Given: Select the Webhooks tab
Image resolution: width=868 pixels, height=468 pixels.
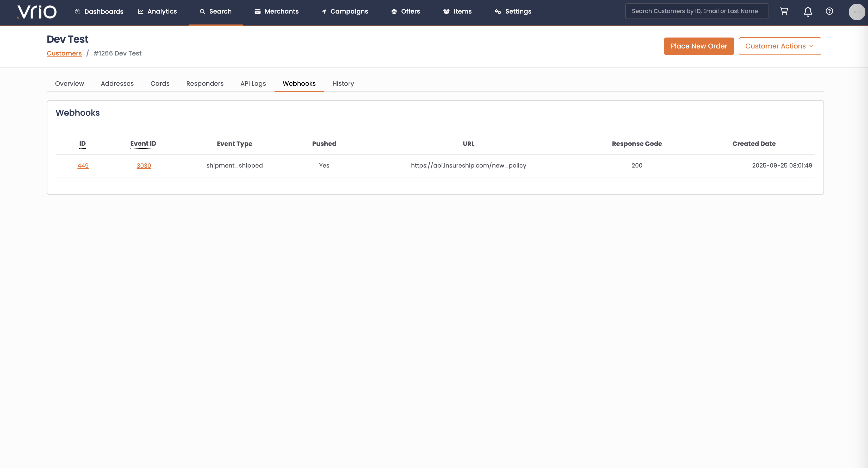Looking at the screenshot, I should [x=299, y=84].
